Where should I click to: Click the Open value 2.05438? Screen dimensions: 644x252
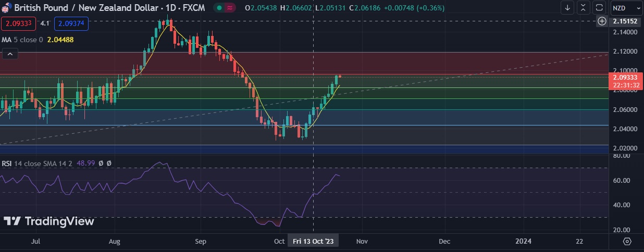coord(264,8)
